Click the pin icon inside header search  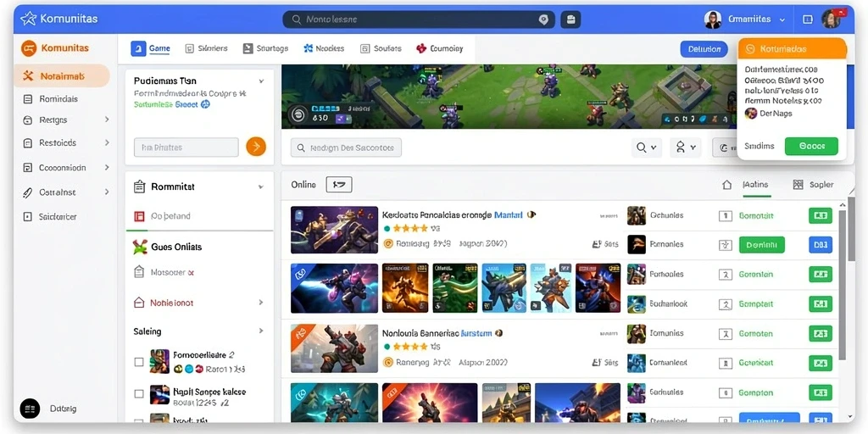[x=543, y=19]
